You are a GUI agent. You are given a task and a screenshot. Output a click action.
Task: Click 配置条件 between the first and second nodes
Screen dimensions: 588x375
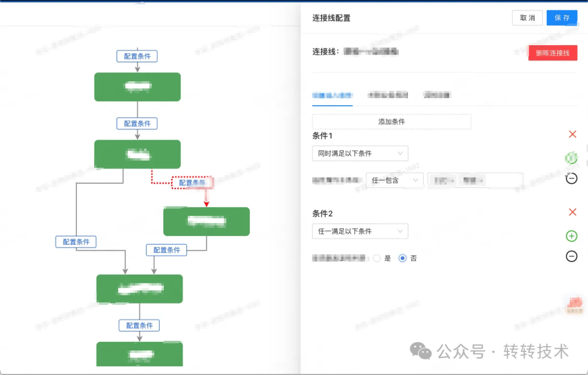(137, 124)
